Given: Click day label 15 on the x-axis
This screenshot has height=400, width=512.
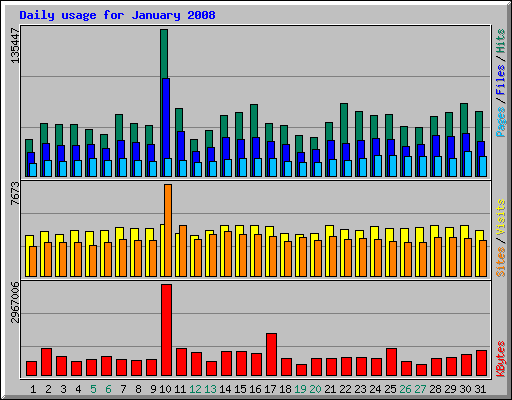Looking at the screenshot, I should 240,389.
